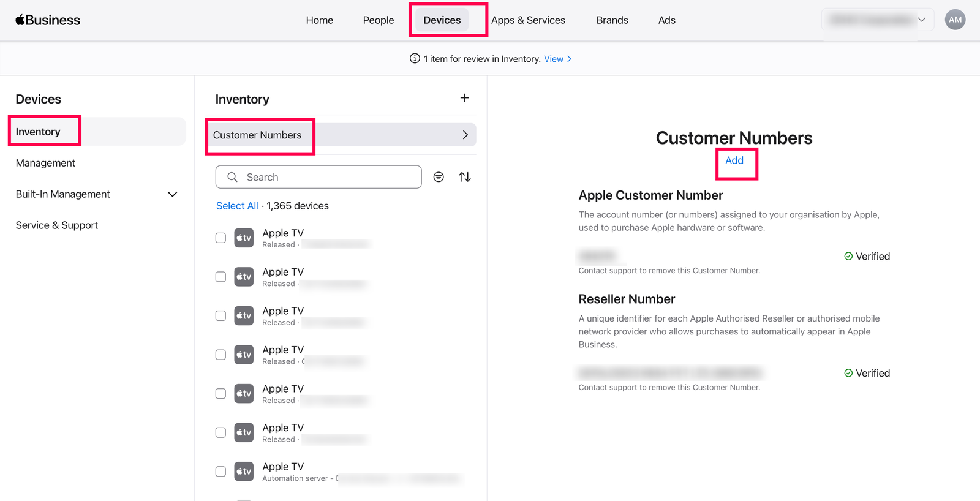Tick the third Apple TV checkbox

click(221, 315)
